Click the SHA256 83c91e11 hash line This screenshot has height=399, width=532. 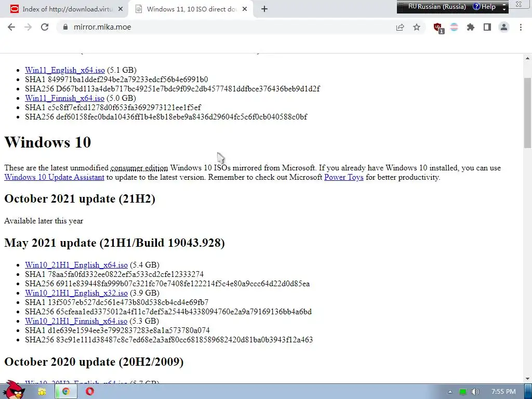tap(169, 340)
